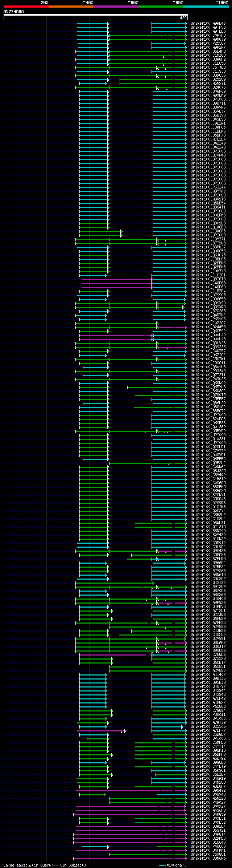Select text UniRef100_Q9W7I1
Viewport: 232px width, 868px height.
pyautogui.click(x=208, y=104)
